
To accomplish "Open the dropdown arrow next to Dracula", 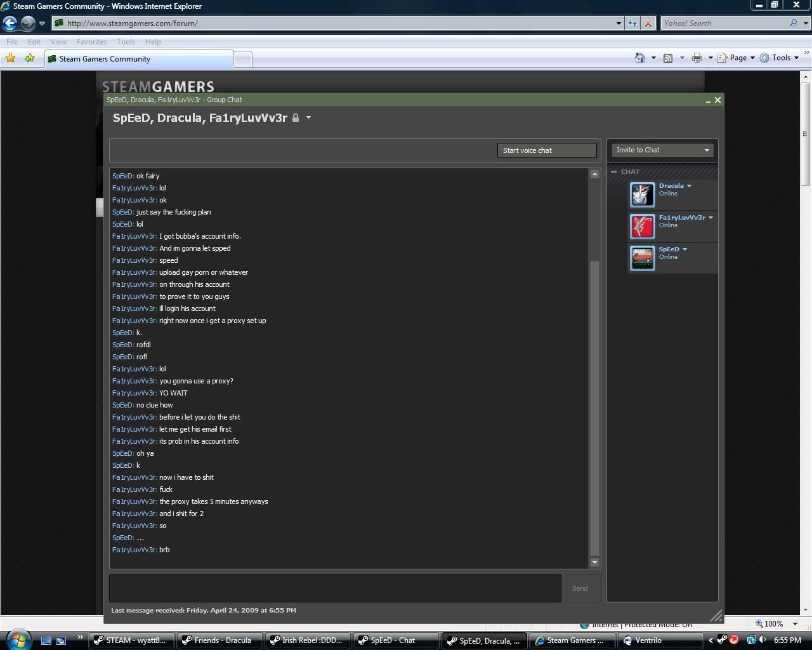I will click(x=689, y=186).
